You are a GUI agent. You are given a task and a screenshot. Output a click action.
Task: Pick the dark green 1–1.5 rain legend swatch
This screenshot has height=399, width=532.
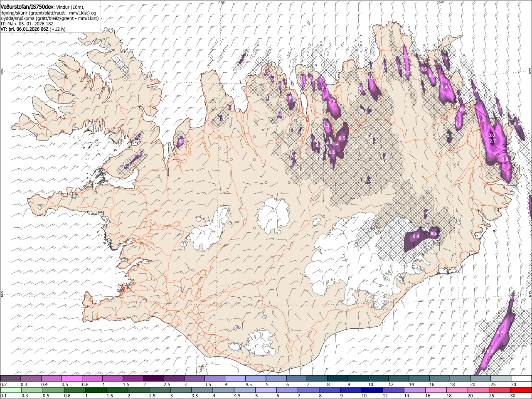[96, 390]
